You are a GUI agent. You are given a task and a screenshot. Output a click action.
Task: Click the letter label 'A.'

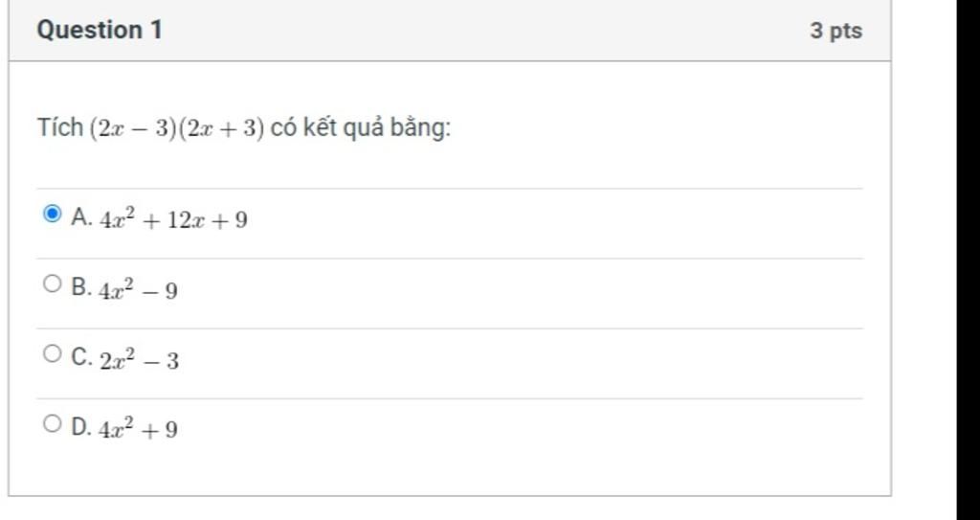coord(82,217)
